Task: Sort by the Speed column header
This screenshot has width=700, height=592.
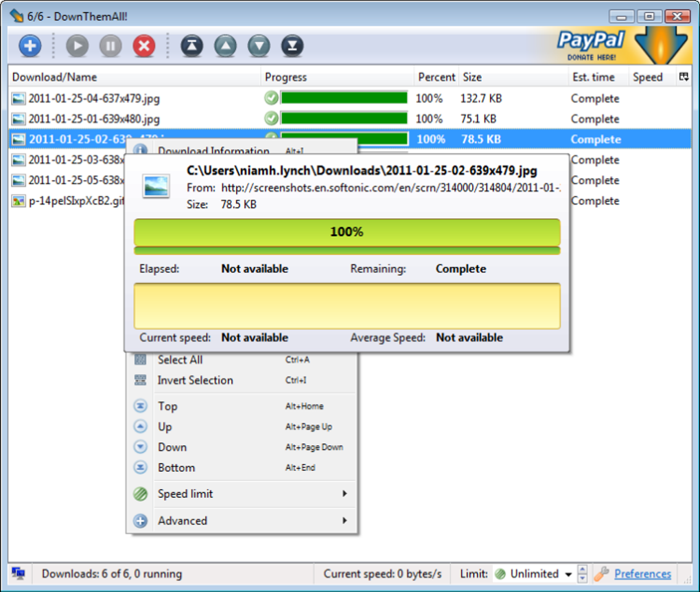Action: coord(653,77)
